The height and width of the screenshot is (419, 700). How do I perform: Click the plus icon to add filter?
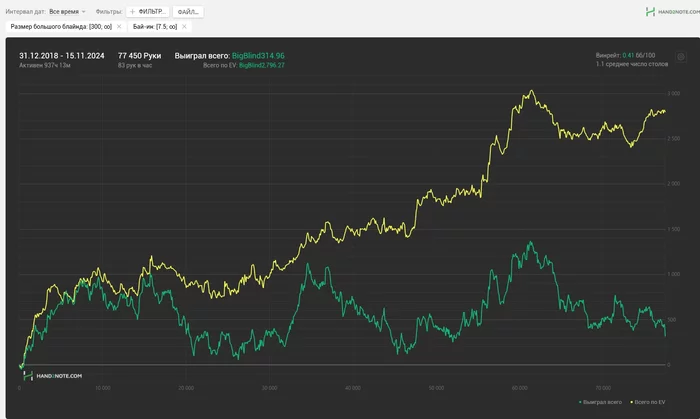tap(133, 11)
